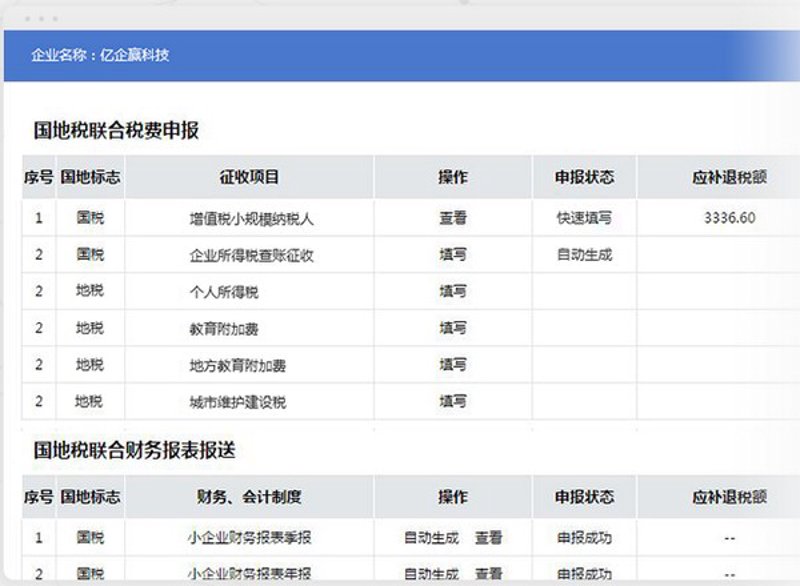Click the 财务、会计制度 column header
The height and width of the screenshot is (586, 800).
[x=249, y=497]
